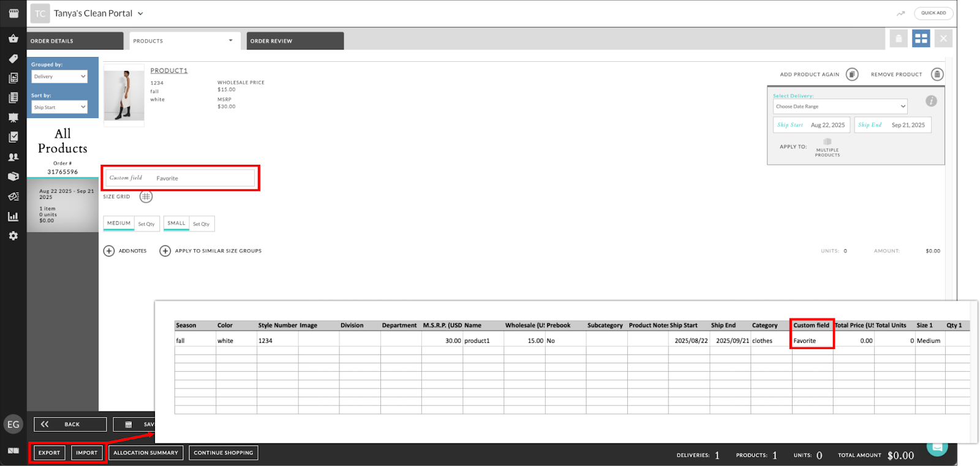The width and height of the screenshot is (980, 466).
Task: Open the Grouped by Delivery dropdown
Action: point(59,77)
